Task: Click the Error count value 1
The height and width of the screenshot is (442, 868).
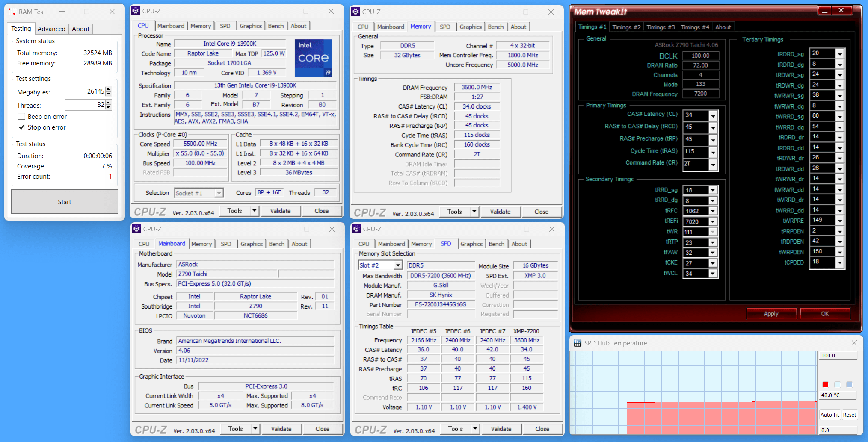Action: (x=110, y=177)
